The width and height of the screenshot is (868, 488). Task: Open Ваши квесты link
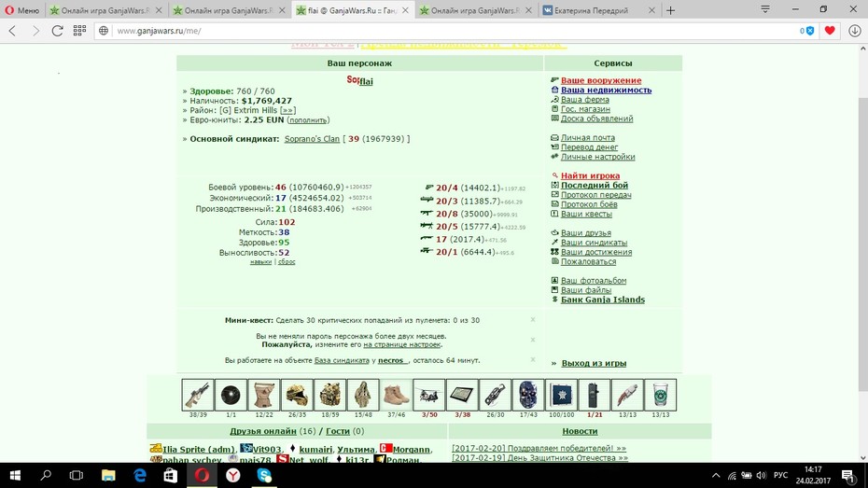(x=587, y=214)
